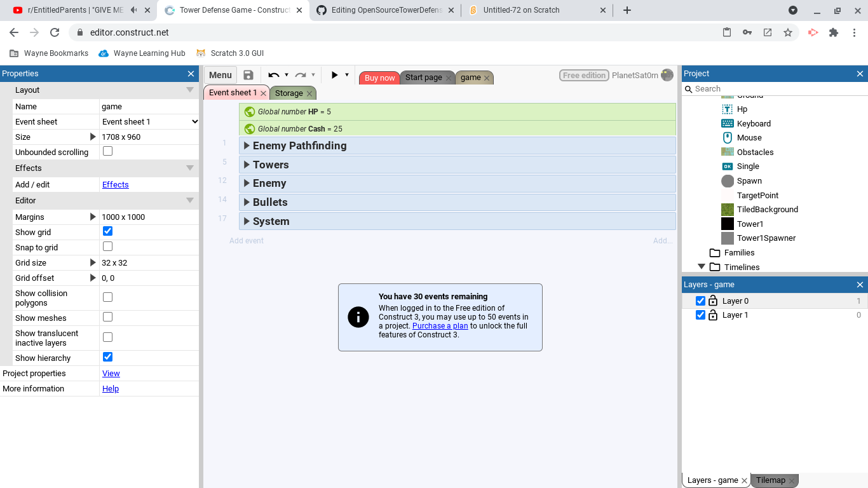
Task: Enable Unbounded scrolling checkbox
Action: (x=108, y=151)
